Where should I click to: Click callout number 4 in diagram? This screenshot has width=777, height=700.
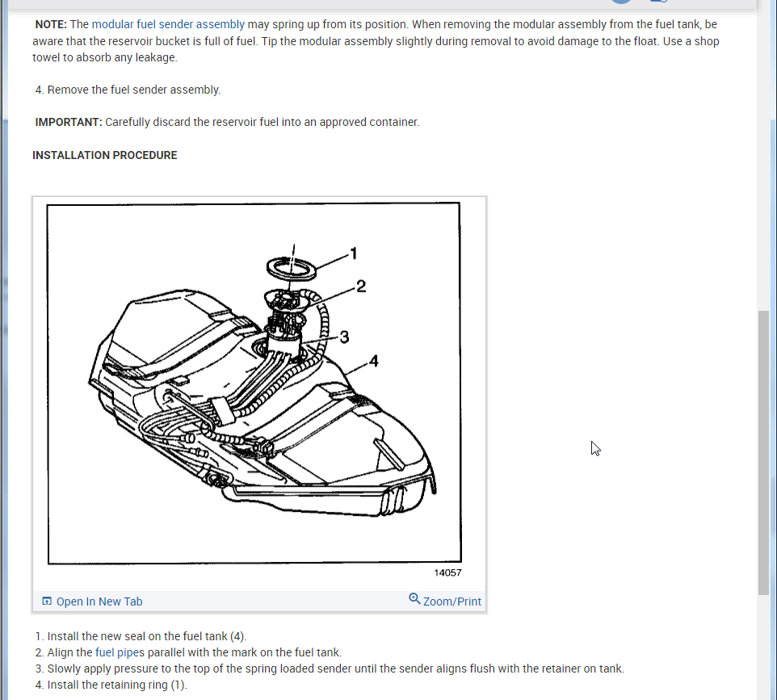tap(374, 361)
